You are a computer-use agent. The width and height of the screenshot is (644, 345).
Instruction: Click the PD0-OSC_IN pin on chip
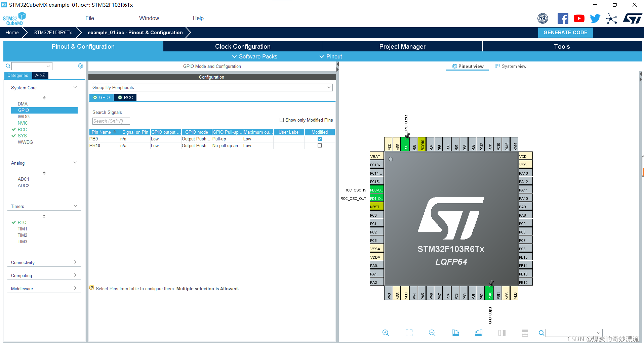click(x=376, y=190)
